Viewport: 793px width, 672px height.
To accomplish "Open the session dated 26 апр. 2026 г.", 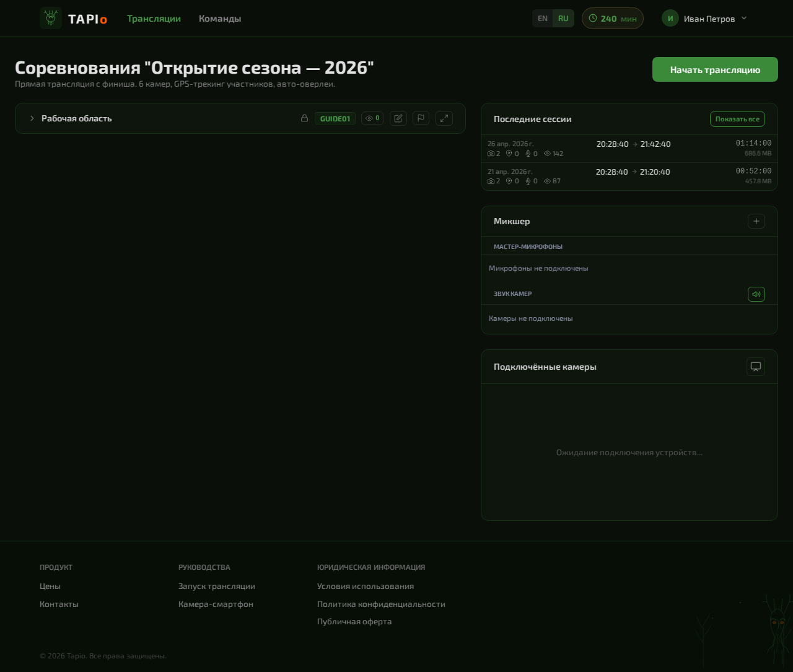I will pos(629,149).
